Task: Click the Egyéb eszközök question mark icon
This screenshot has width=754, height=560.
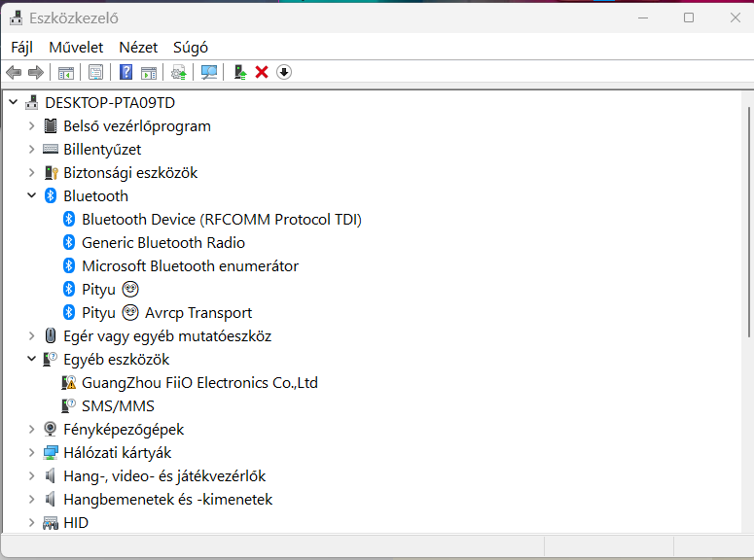Action: pos(50,359)
